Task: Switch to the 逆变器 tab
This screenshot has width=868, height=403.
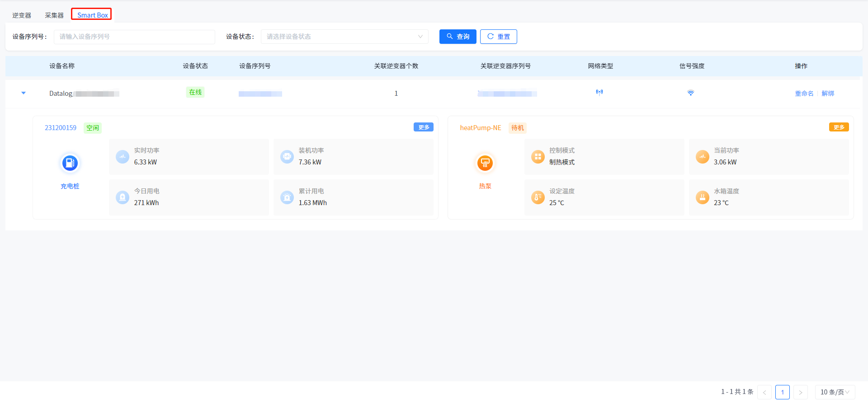Action: click(x=22, y=15)
